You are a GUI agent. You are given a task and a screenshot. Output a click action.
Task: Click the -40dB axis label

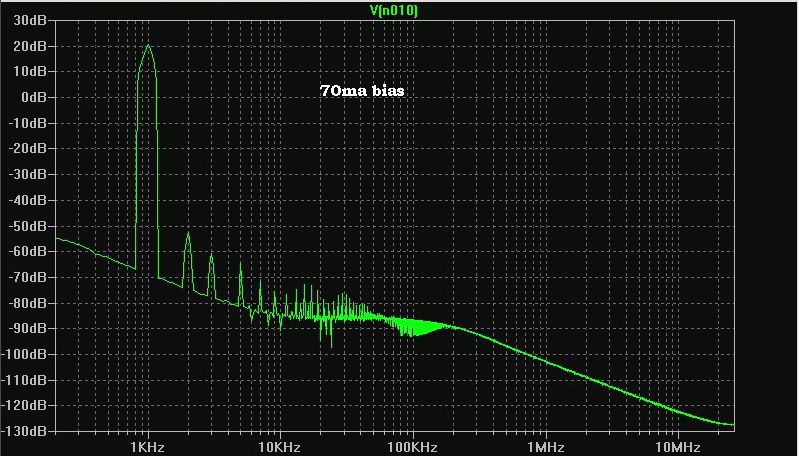click(x=28, y=200)
